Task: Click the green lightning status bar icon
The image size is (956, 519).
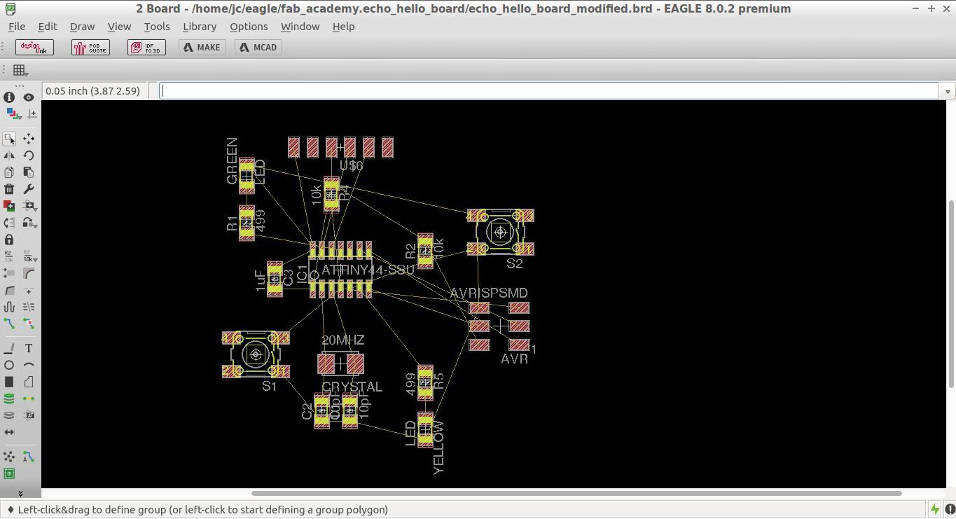Action: 935,509
